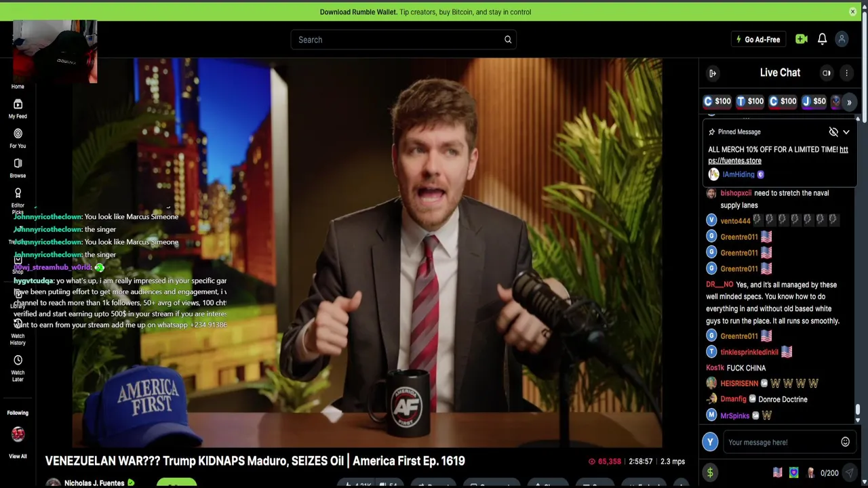This screenshot has height=488, width=868.
Task: Insert Trump emote in chat
Action: point(810,473)
